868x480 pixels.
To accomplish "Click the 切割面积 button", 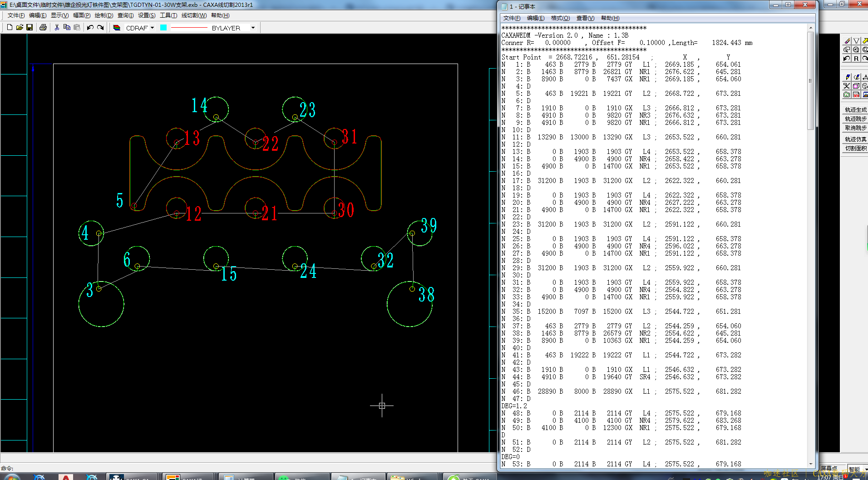I will click(855, 148).
